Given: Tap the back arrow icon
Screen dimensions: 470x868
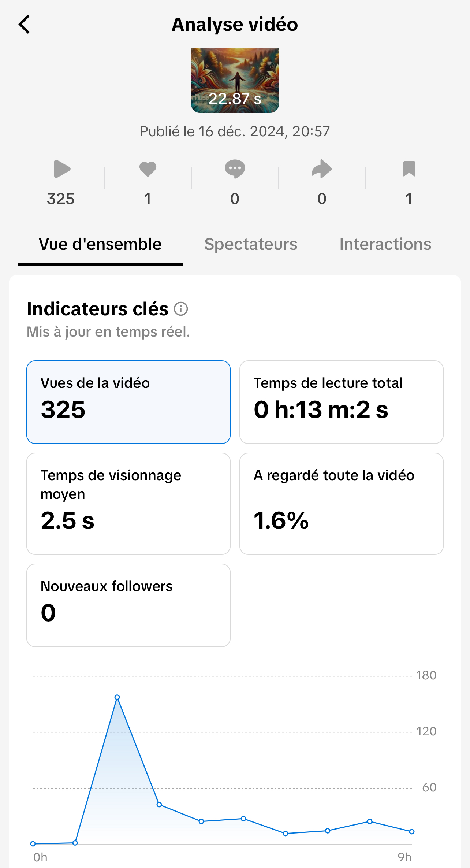Looking at the screenshot, I should [x=24, y=25].
